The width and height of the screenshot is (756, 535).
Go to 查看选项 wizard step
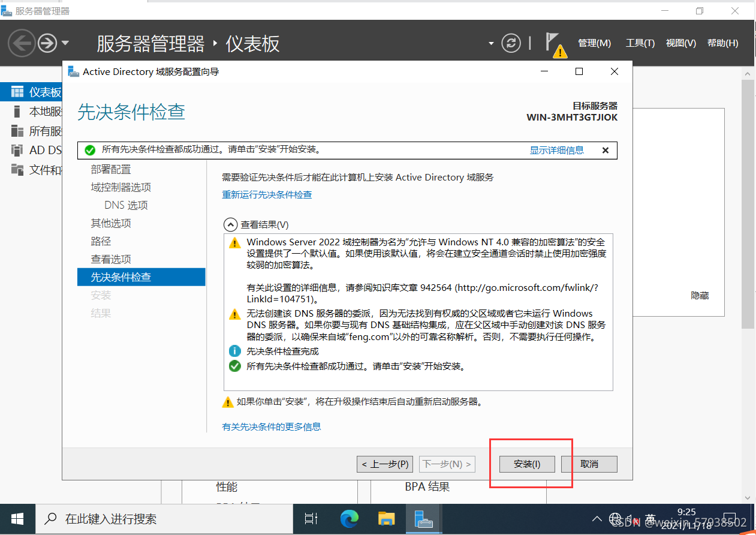(x=111, y=259)
